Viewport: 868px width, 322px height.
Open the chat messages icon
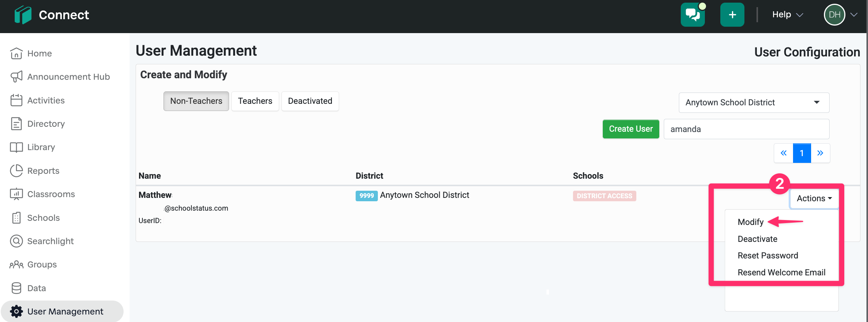(692, 15)
